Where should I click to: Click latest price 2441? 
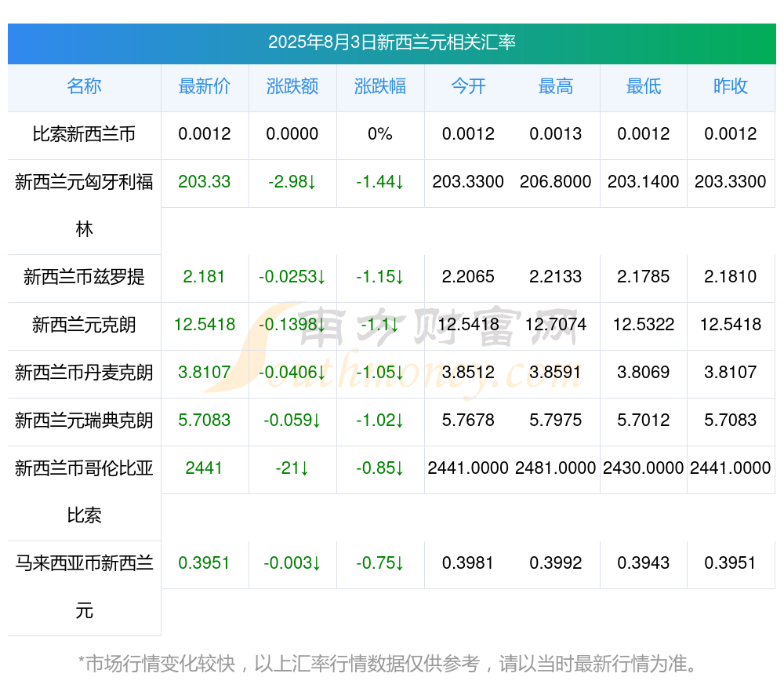point(204,468)
